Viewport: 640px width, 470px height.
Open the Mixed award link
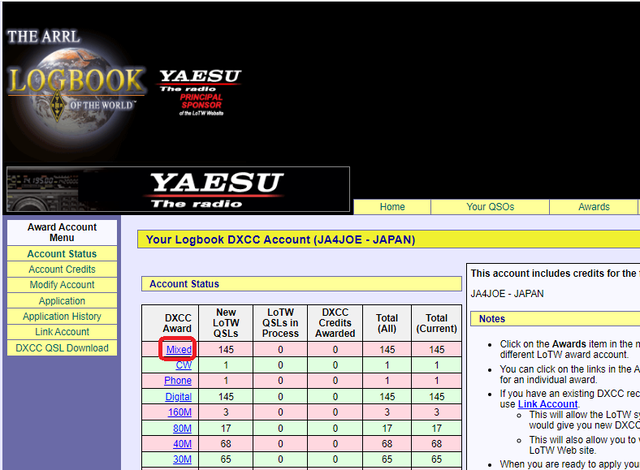click(x=179, y=350)
